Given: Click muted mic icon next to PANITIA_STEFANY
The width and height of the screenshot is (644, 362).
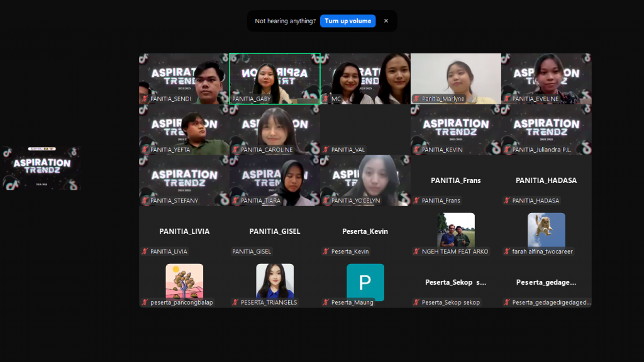Looking at the screenshot, I should (x=145, y=200).
